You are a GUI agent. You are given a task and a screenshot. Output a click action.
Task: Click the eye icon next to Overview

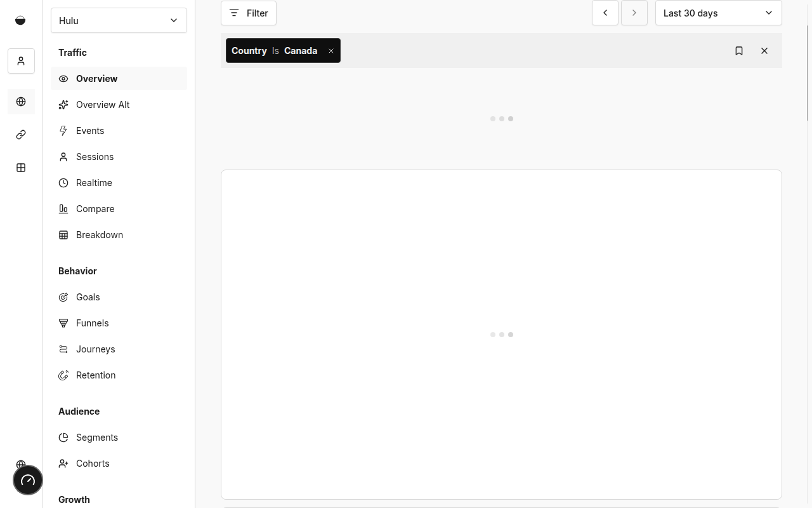[x=63, y=78]
